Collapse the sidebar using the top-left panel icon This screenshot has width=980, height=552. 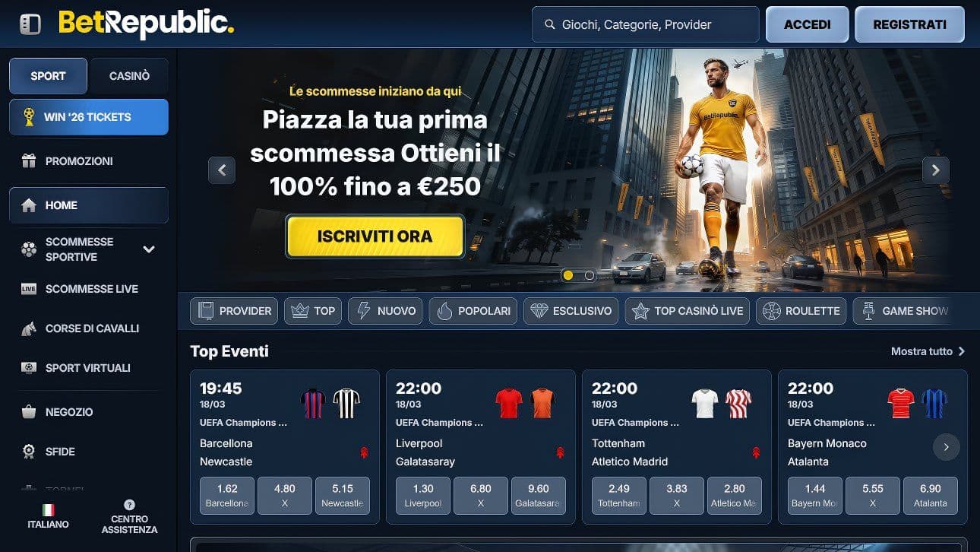(30, 24)
